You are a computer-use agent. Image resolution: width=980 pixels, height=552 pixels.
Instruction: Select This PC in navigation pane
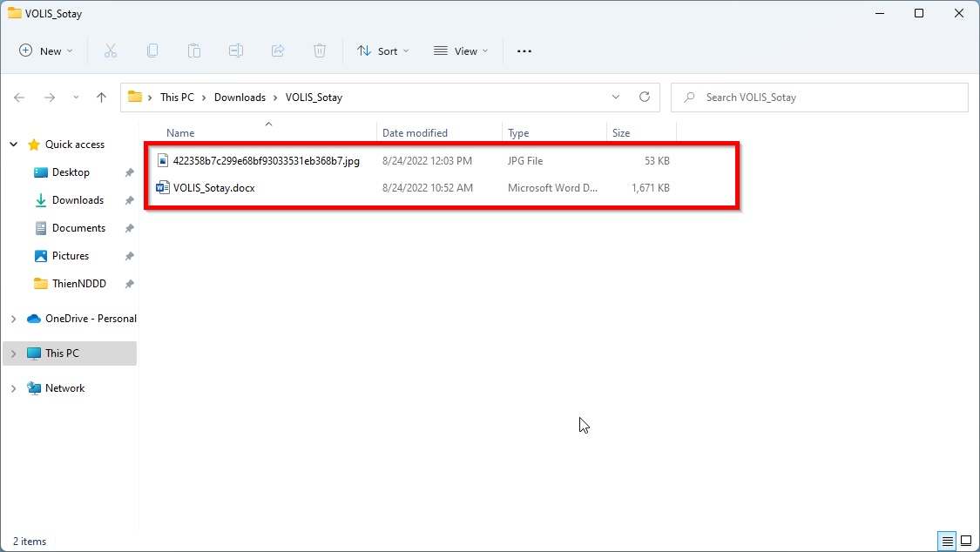click(62, 353)
